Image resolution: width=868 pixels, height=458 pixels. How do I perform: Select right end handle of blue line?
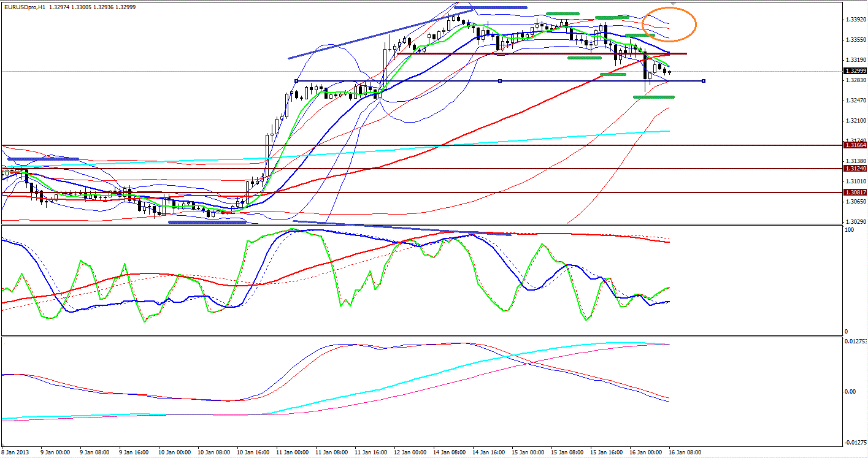pos(703,81)
